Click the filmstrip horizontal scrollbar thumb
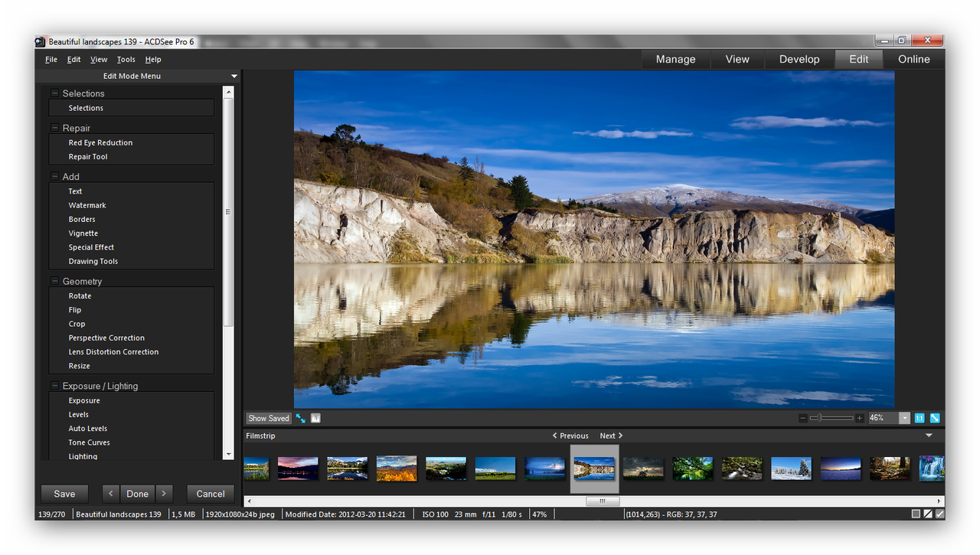Viewport: 980px width, 555px height. click(603, 501)
